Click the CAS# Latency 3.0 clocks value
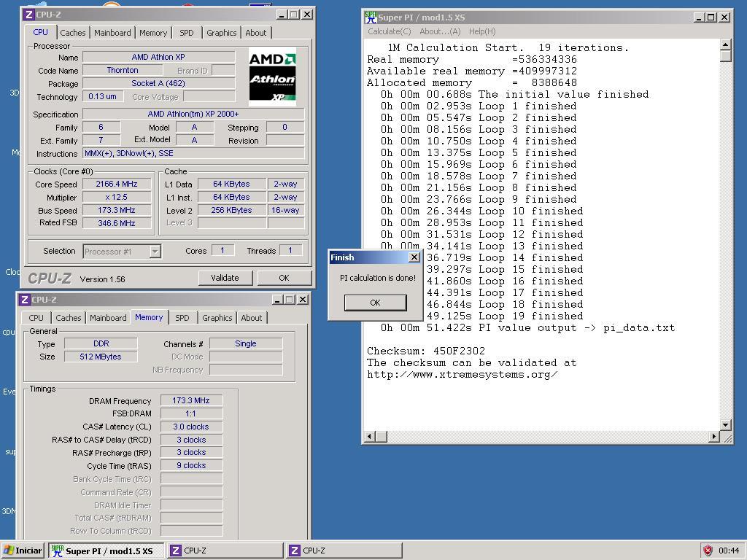The image size is (747, 560). point(191,427)
